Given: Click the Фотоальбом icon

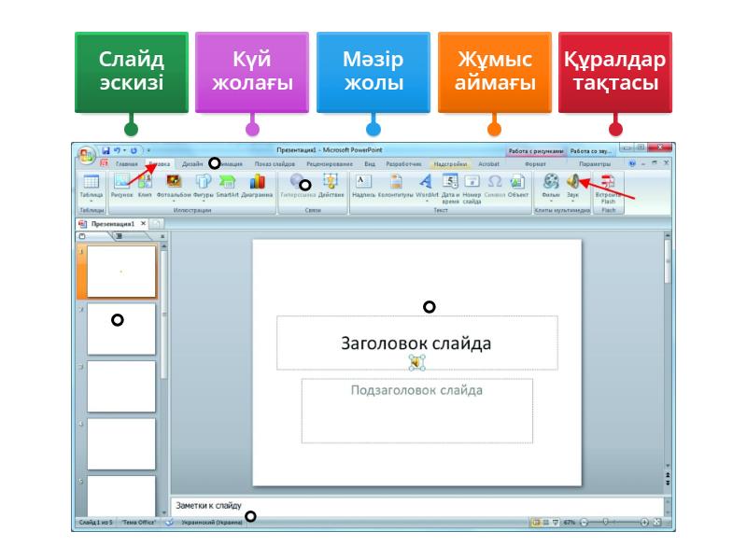Looking at the screenshot, I should tap(174, 186).
